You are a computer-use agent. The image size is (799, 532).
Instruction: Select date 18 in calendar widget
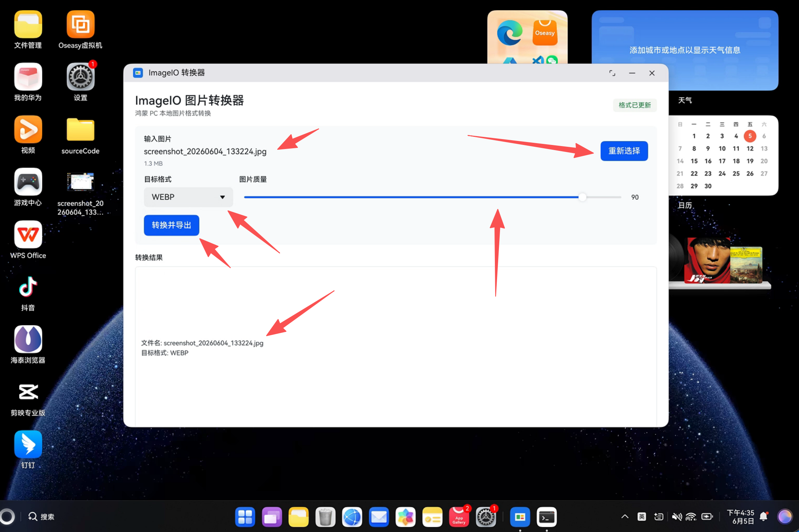tap(736, 161)
